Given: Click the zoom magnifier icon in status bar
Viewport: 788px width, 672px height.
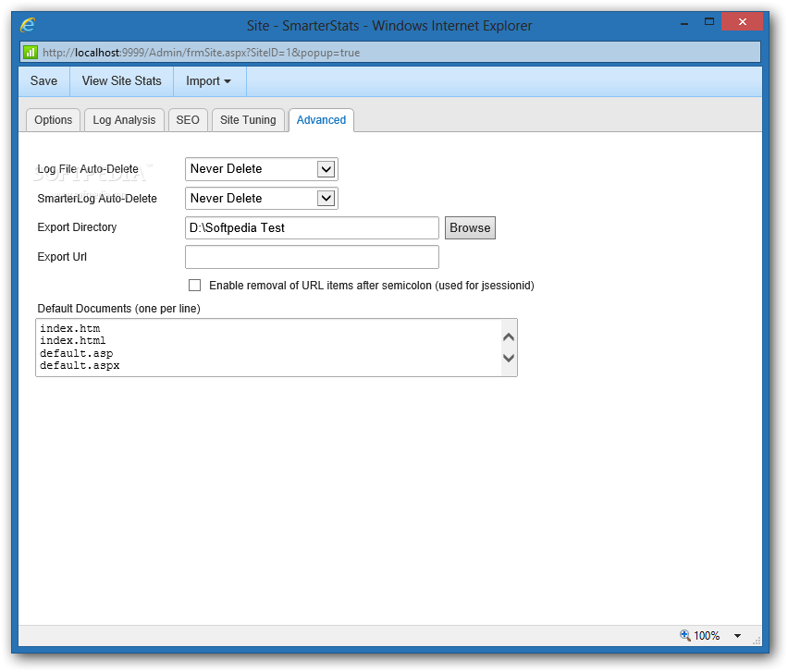Looking at the screenshot, I should 685,635.
